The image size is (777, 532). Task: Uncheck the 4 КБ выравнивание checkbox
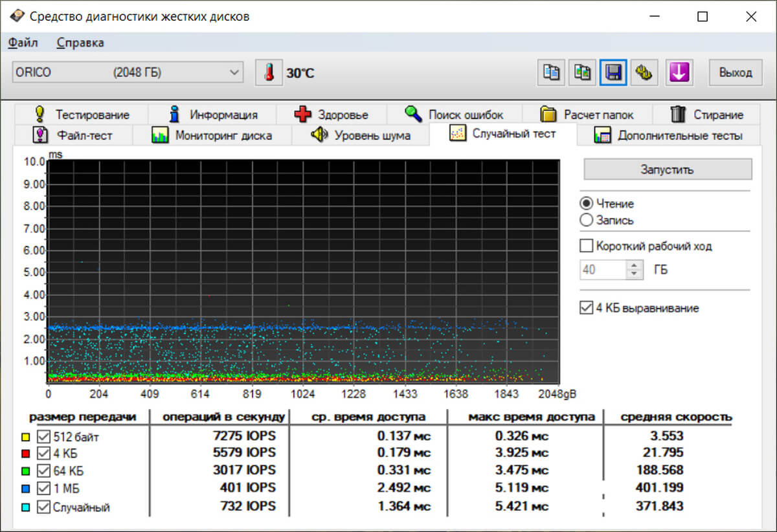point(587,308)
